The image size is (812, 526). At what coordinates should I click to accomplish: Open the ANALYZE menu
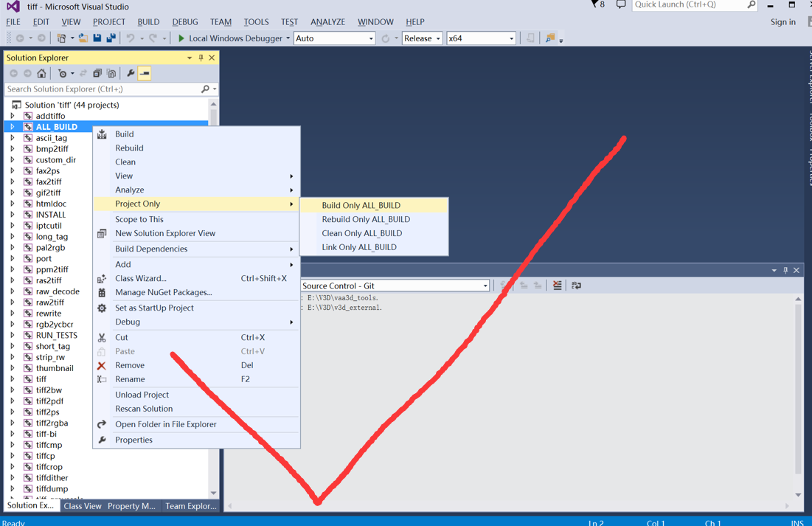[327, 22]
